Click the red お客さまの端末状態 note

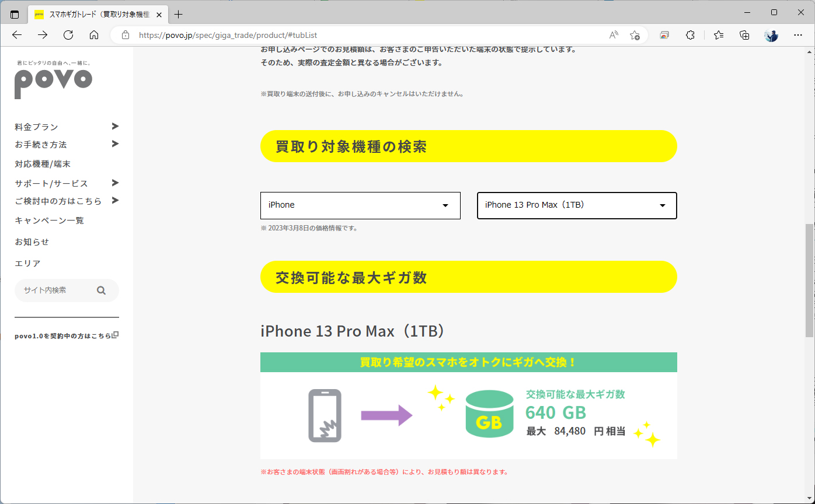point(384,472)
